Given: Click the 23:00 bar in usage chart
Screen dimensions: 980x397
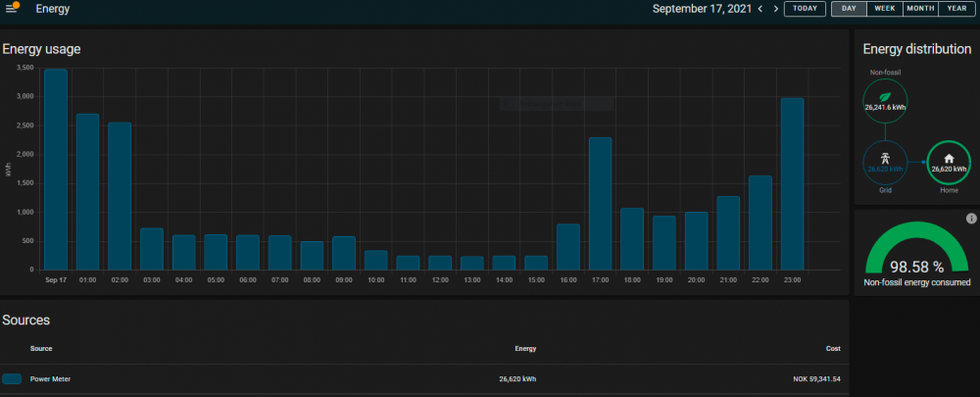Looking at the screenshot, I should 792,184.
